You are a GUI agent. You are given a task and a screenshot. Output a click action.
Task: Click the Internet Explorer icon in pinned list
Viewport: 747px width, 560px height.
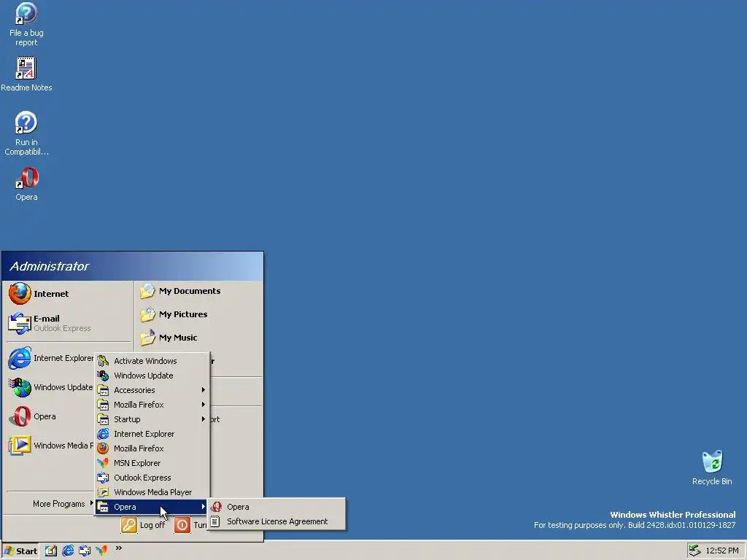[x=20, y=358]
